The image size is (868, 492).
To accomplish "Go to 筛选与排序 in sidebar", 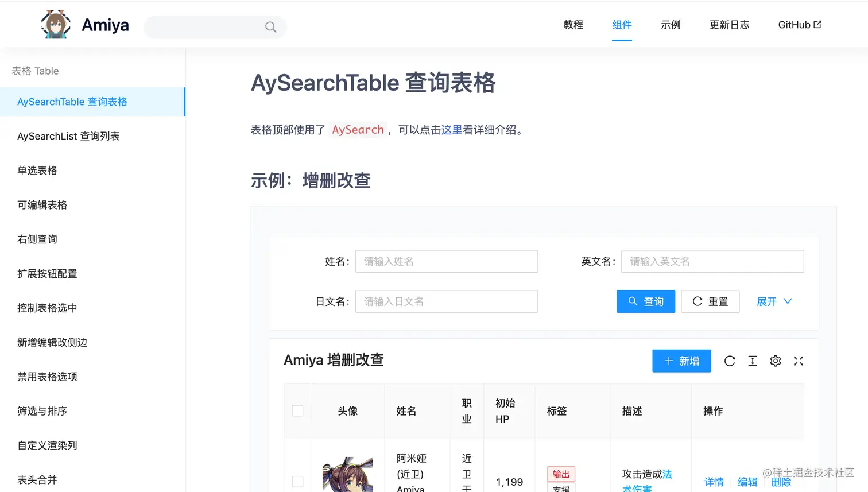I will click(x=92, y=411).
